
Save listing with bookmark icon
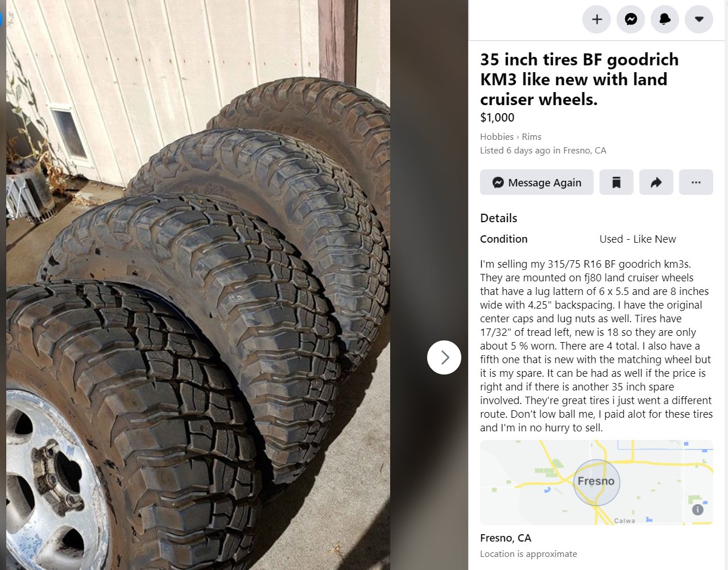(x=617, y=182)
